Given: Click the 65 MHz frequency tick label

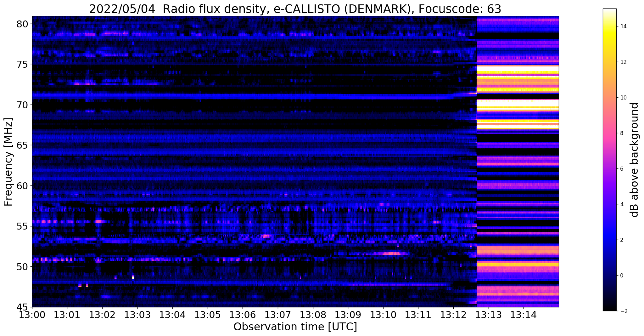Looking at the screenshot, I should [x=22, y=145].
